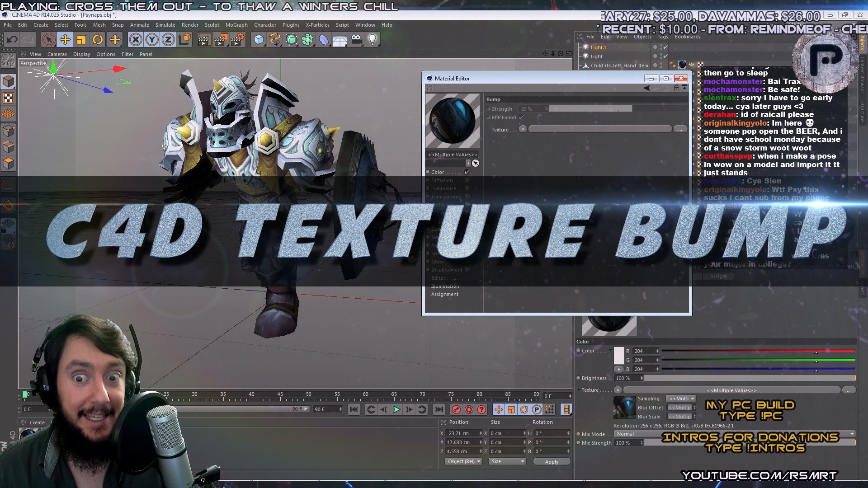Toggle Z axis lock
Viewport: 868px width, 488px height.
pos(168,40)
